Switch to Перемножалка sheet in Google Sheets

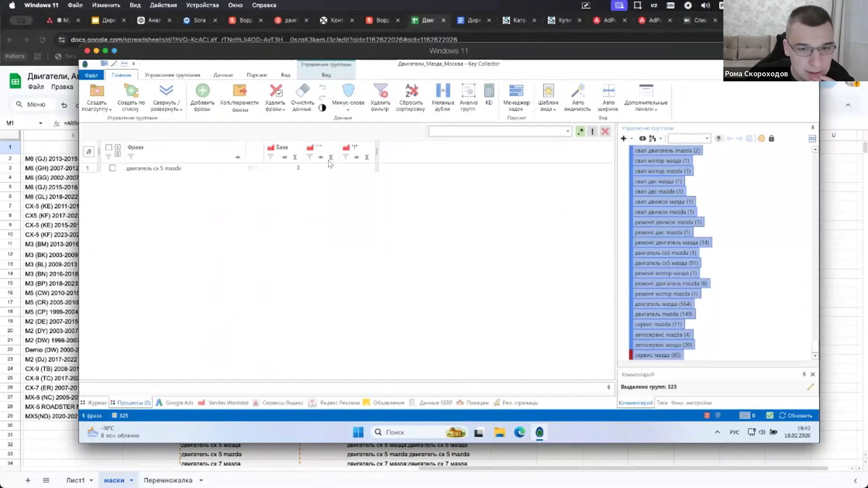(168, 480)
